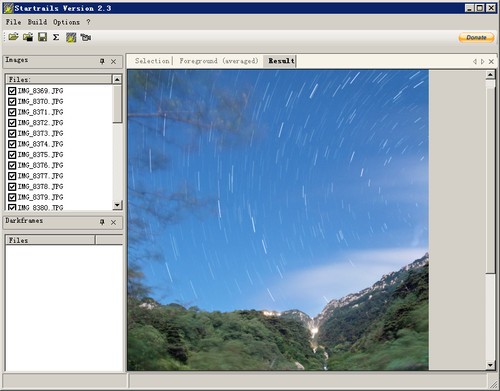Click the file list scroll down arrow
Image resolution: width=500 pixels, height=391 pixels.
pyautogui.click(x=117, y=205)
